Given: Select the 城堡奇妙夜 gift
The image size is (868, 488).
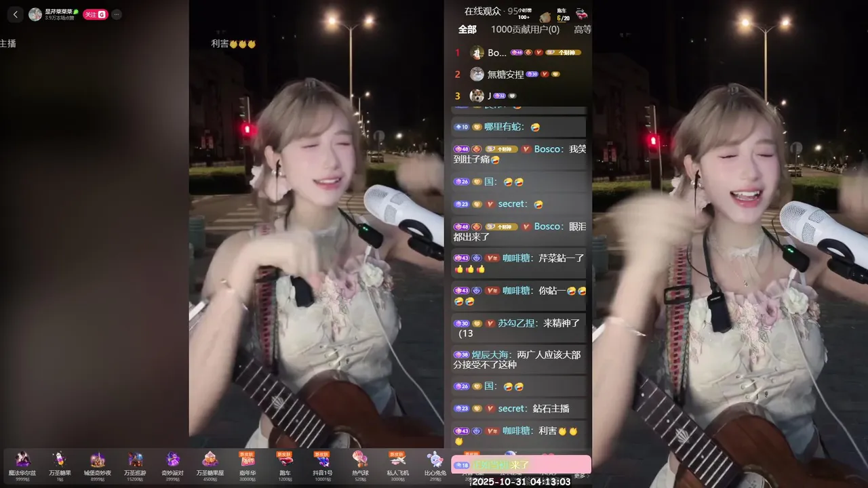Looking at the screenshot, I should [98, 466].
